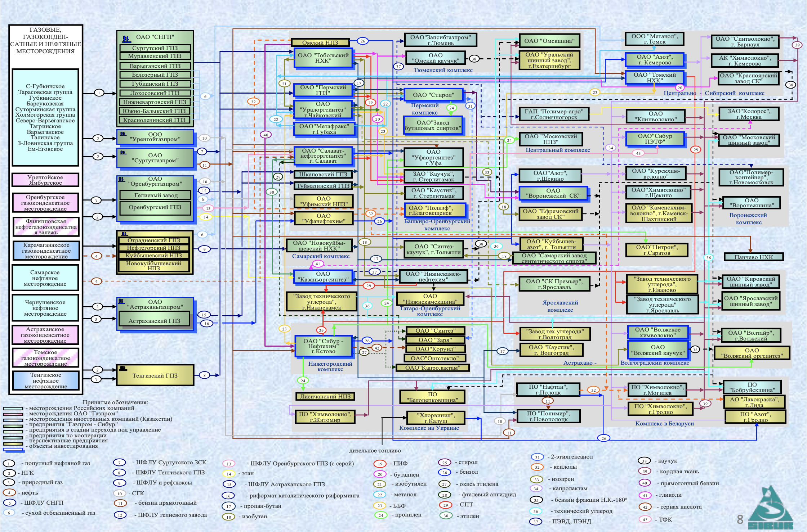Click the ОАО "Казаньоргсинтез" box
This screenshot has width=807, height=532.
point(323,276)
